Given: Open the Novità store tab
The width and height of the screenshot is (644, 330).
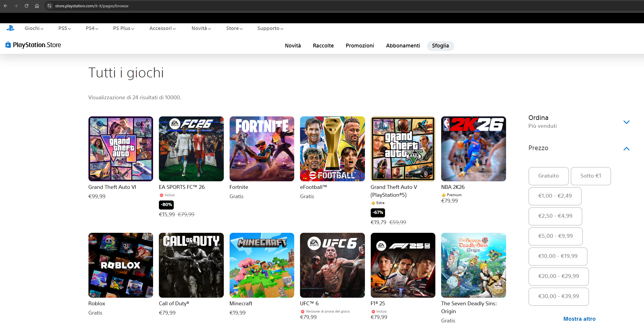Looking at the screenshot, I should (x=293, y=46).
